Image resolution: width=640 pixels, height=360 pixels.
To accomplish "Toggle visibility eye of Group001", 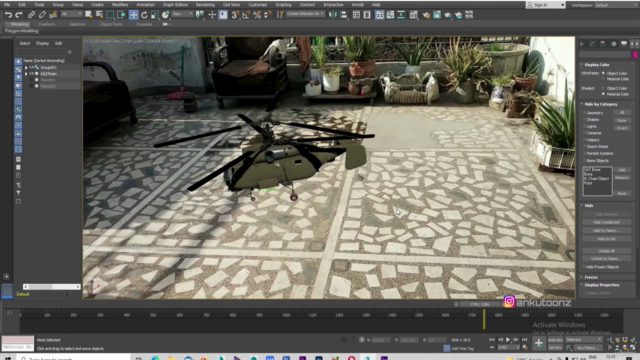I will click(31, 67).
